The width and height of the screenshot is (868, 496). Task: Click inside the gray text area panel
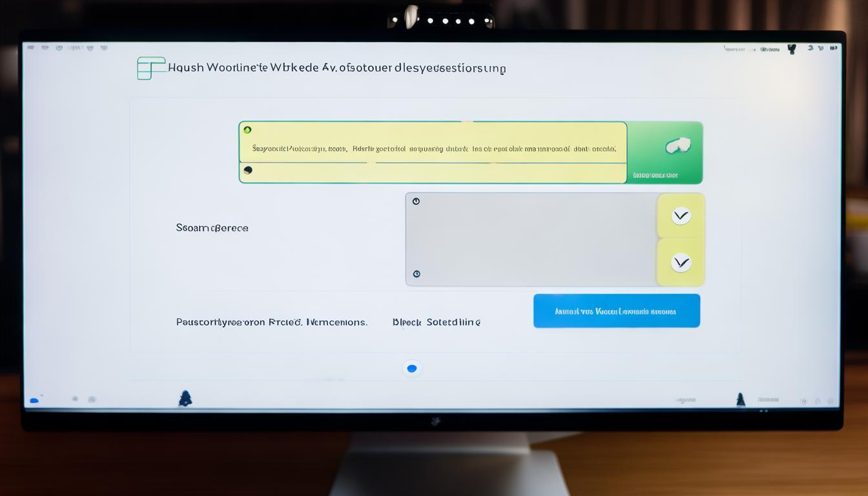coord(531,239)
